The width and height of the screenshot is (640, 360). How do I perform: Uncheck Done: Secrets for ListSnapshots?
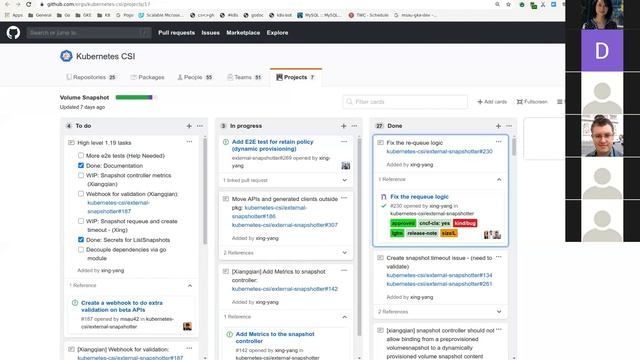(81, 240)
